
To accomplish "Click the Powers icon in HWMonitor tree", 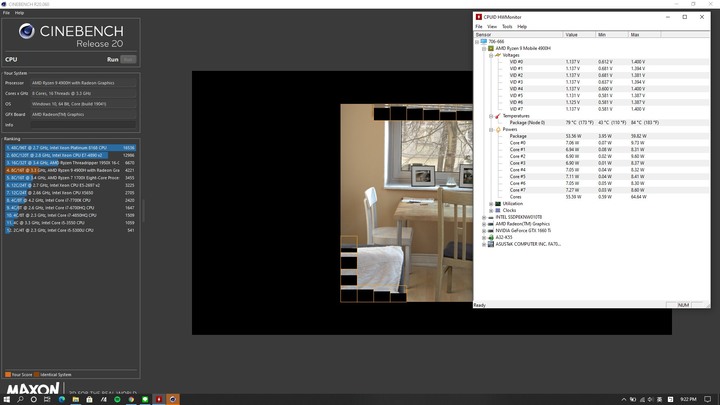I will (x=498, y=129).
